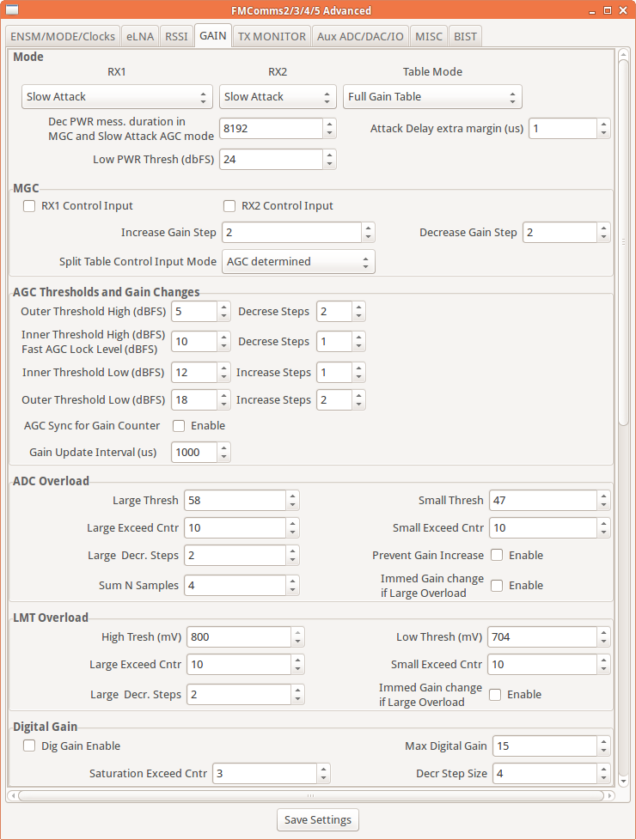
Task: Expand the Table Mode dropdown
Action: (432, 97)
